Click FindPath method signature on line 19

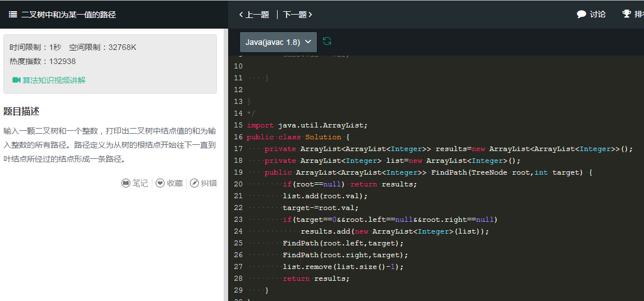coord(428,172)
